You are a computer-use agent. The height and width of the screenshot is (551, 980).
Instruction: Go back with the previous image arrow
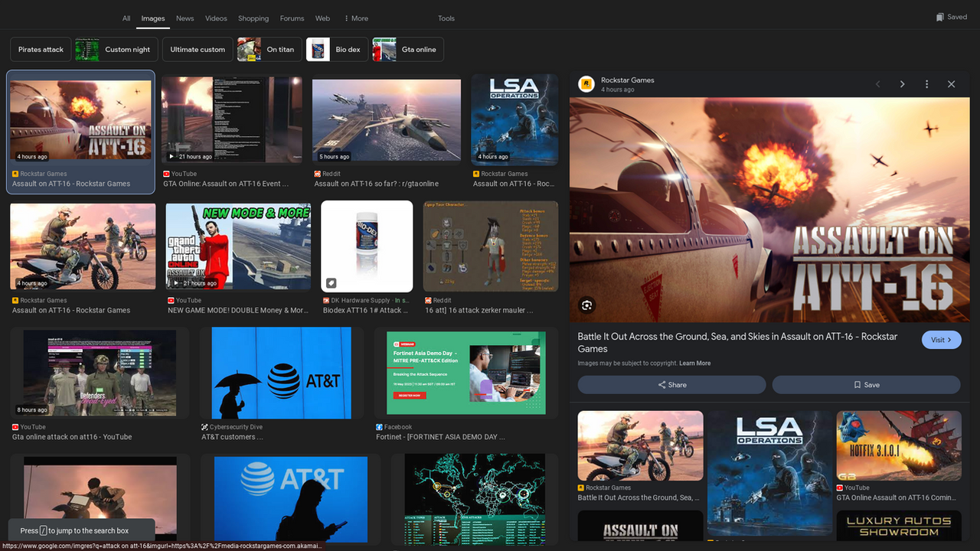point(877,84)
